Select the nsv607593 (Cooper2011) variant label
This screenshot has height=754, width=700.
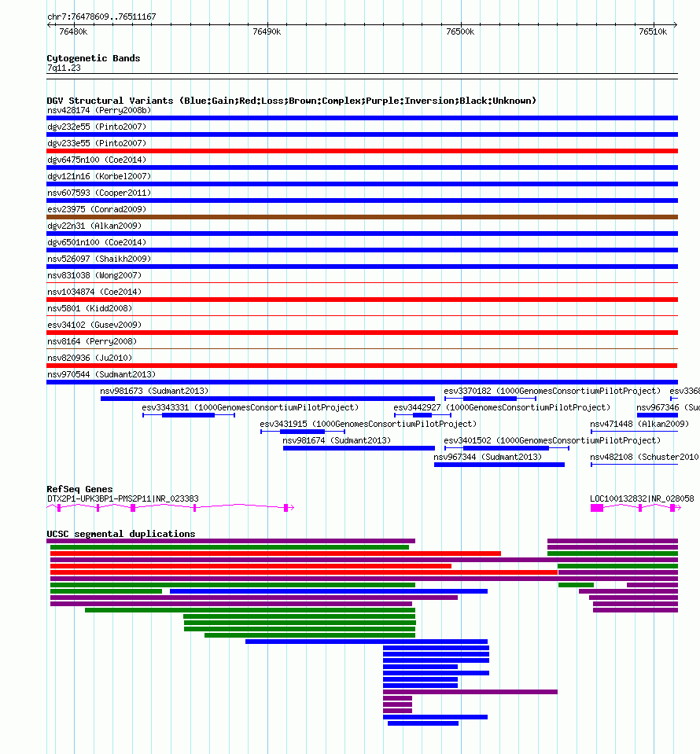click(x=99, y=193)
